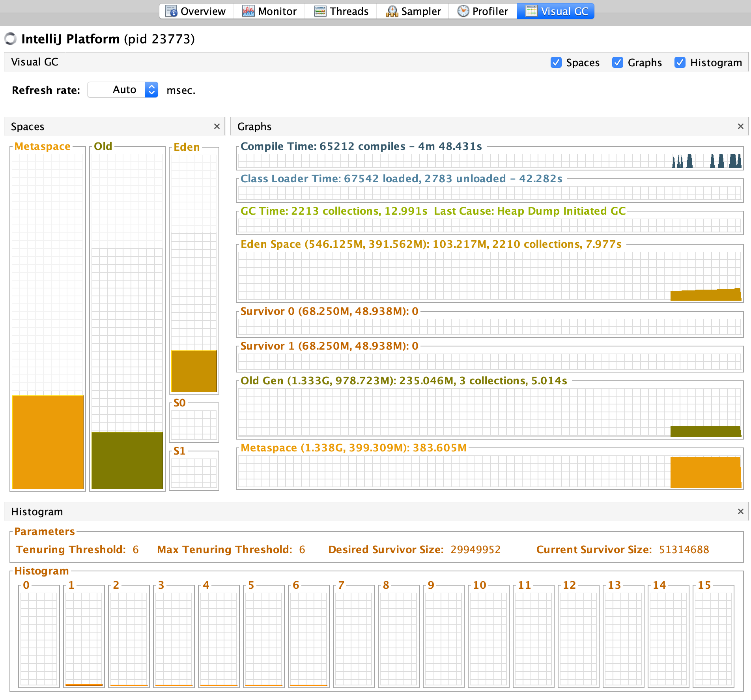The width and height of the screenshot is (751, 700).
Task: Click the Refresh rate Auto field
Action: pos(123,90)
